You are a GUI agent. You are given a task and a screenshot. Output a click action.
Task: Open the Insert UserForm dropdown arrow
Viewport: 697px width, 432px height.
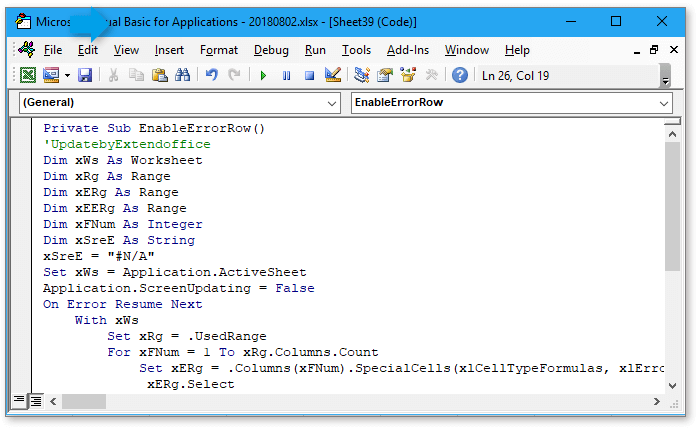click(67, 75)
